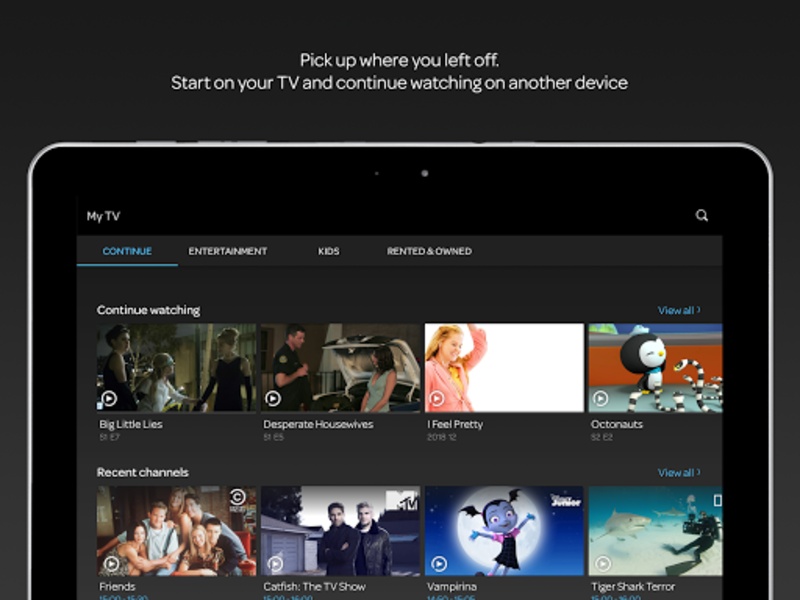Play Octonauts with its play icon
800x600 pixels.
pos(601,398)
